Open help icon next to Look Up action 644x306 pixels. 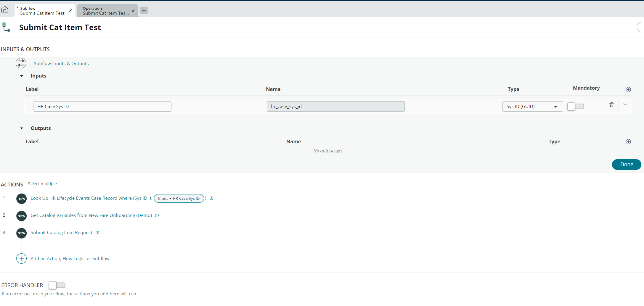pos(211,198)
